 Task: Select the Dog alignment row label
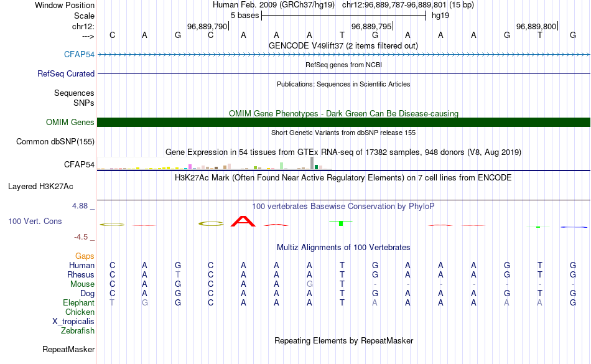tap(88, 293)
